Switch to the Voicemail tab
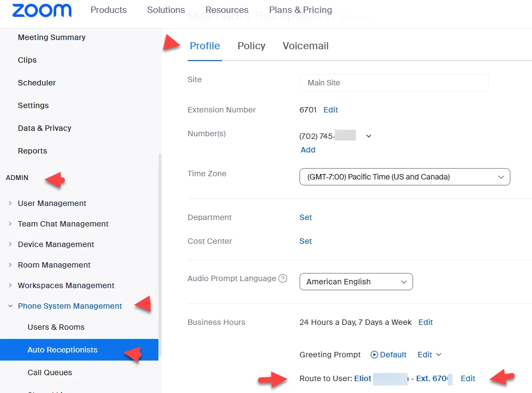The image size is (532, 393). [x=305, y=46]
